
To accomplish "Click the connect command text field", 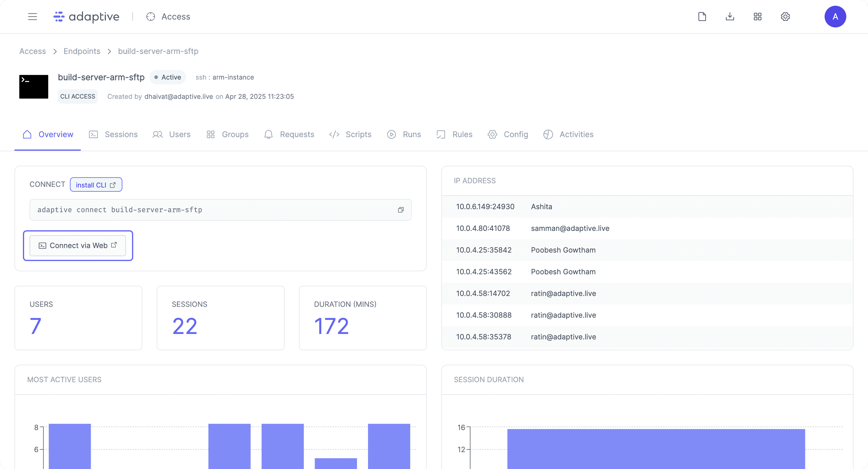I will 220,209.
